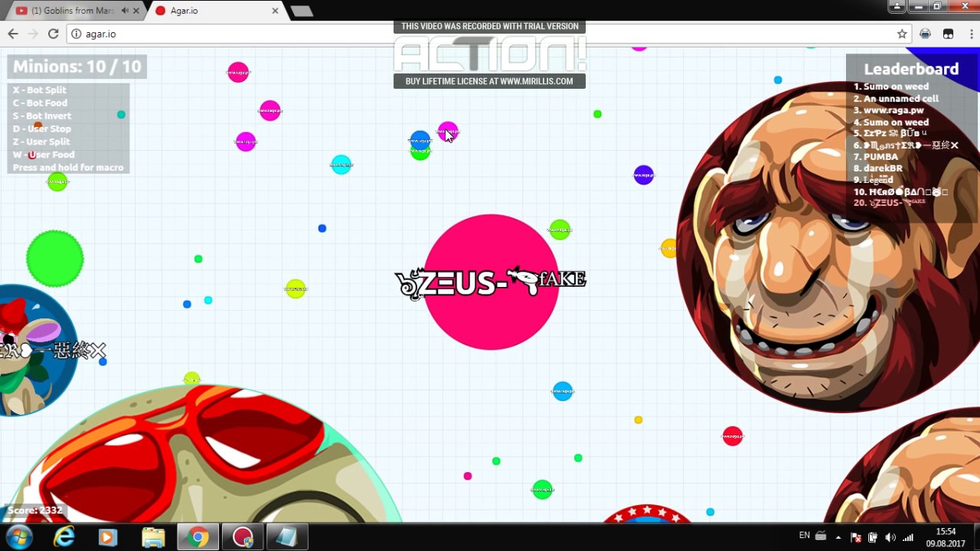Click leaderboard entry '3. www.raga.pw'

click(888, 110)
